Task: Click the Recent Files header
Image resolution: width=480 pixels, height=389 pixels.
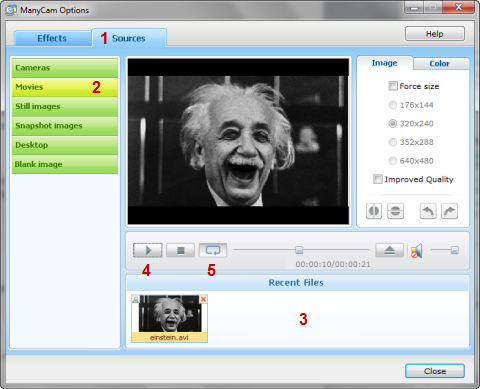Action: [297, 283]
